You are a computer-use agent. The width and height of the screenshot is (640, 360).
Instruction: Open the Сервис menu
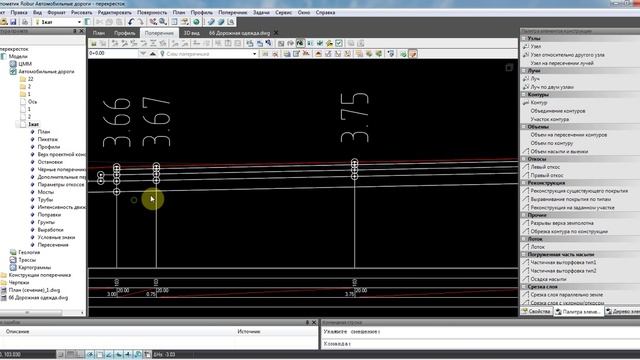coord(283,13)
